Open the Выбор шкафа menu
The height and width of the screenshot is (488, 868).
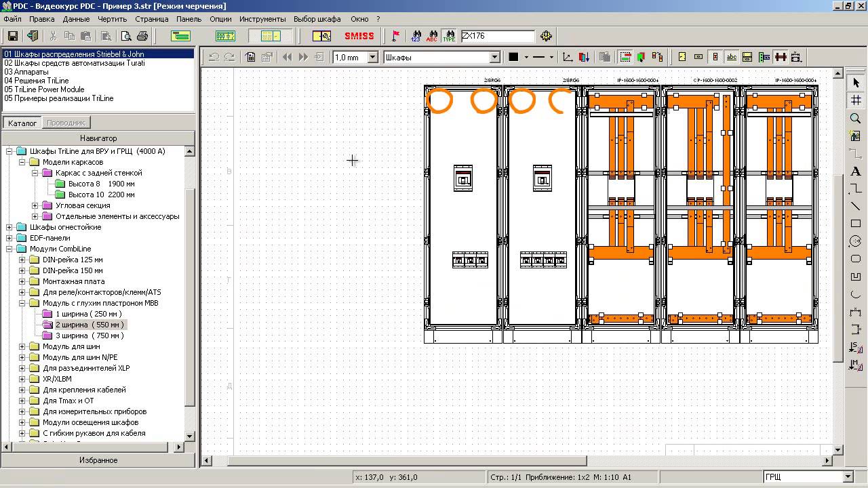click(x=317, y=19)
